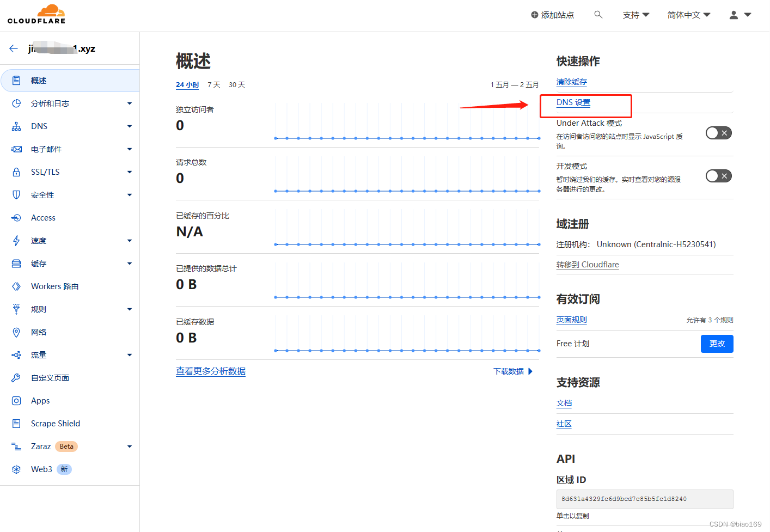Viewport: 770px width, 532px height.
Task: Click the Custom Pages wrench icon
Action: coord(16,378)
